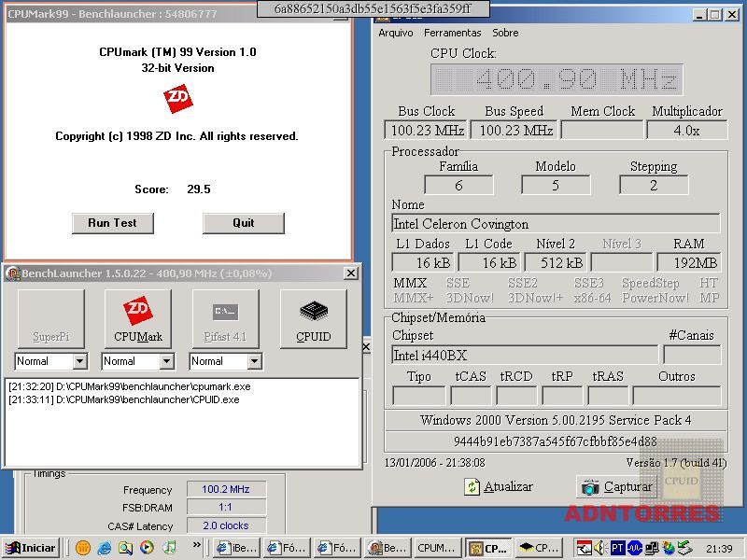Image resolution: width=747 pixels, height=560 pixels.
Task: Click the first tray icon left of the speaker
Action: 584,548
